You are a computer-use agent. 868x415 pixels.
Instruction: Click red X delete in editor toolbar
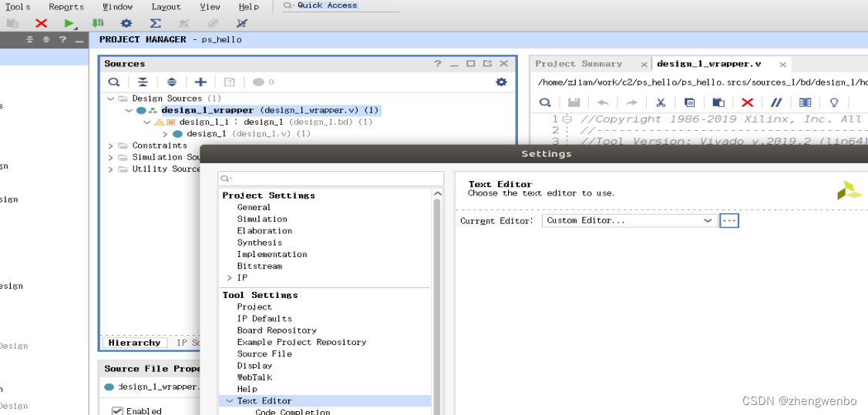coord(747,102)
